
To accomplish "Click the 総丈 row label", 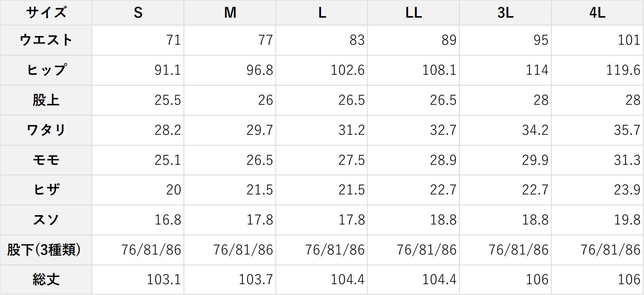I will tap(46, 280).
